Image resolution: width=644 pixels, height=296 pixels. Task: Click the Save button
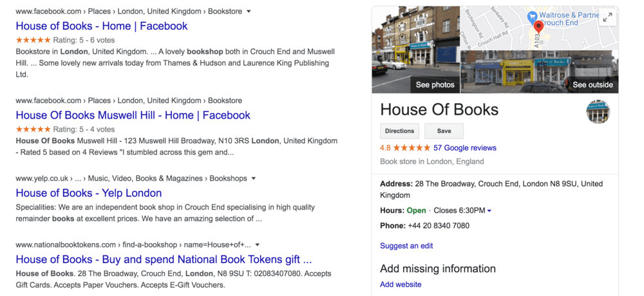point(444,131)
